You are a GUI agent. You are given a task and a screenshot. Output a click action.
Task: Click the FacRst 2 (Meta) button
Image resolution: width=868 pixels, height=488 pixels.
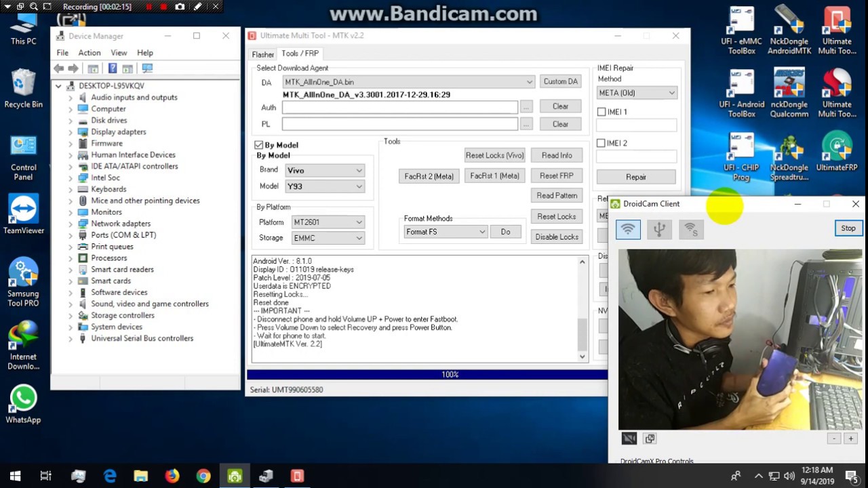point(429,176)
